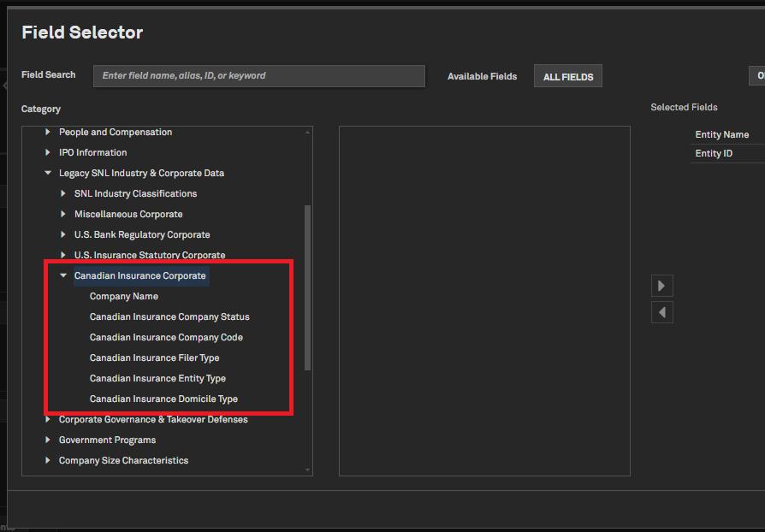Click the category tree scroll-down arrow

click(307, 470)
